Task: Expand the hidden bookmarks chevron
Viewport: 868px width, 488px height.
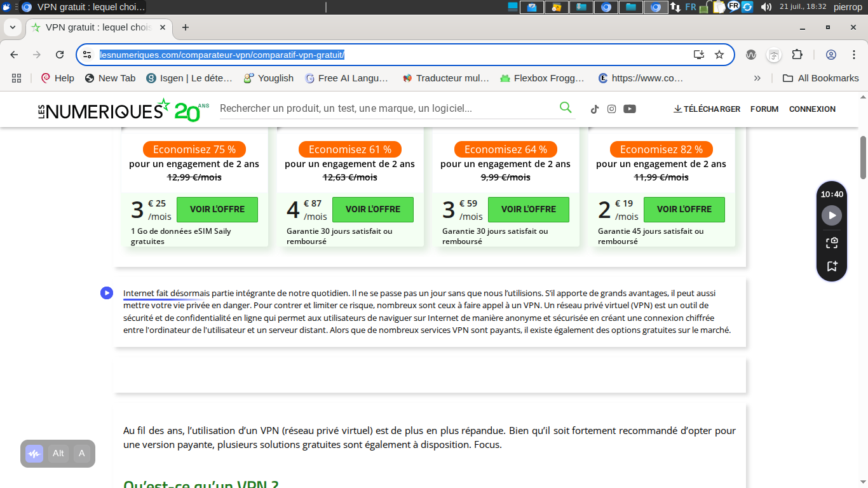Action: click(x=757, y=78)
